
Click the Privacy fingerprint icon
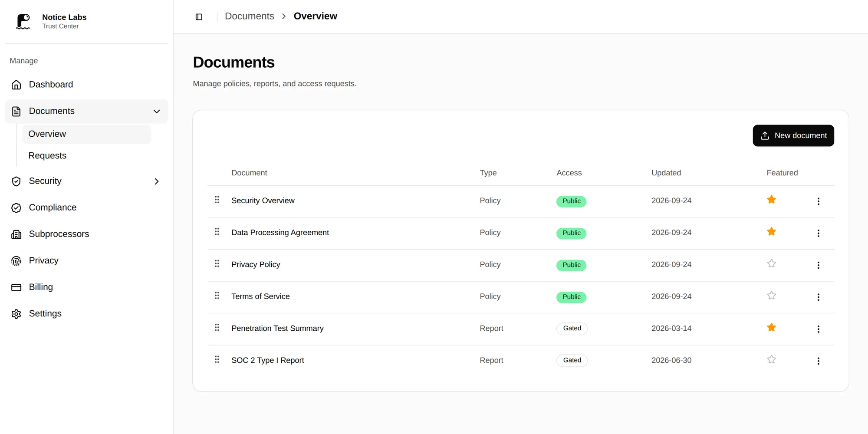[x=16, y=261]
